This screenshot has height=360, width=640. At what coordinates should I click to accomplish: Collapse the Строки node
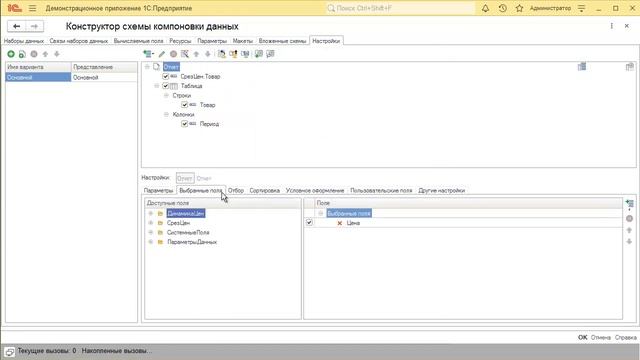click(x=166, y=95)
